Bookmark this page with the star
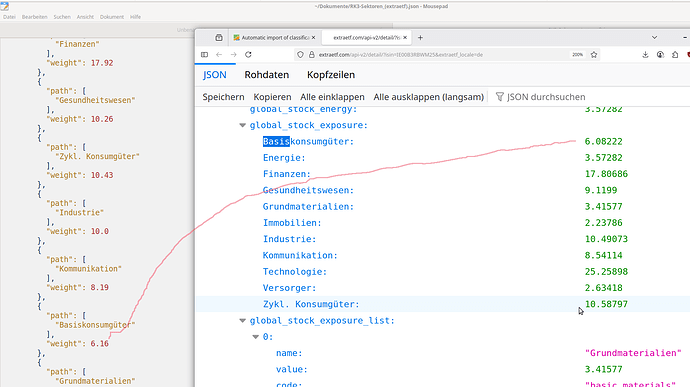 click(594, 55)
